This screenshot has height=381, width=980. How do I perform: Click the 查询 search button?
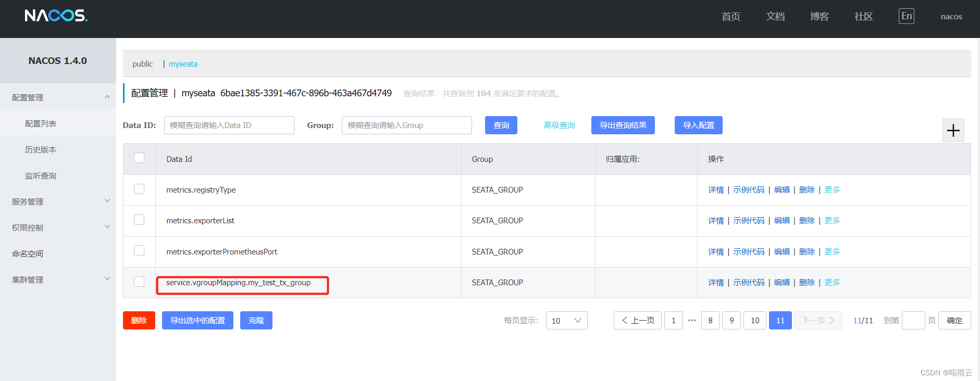501,125
